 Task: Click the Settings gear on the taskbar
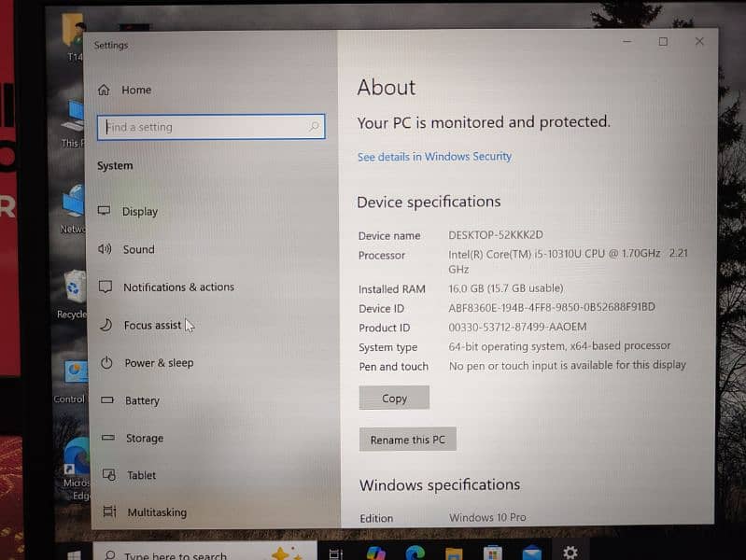click(x=570, y=553)
